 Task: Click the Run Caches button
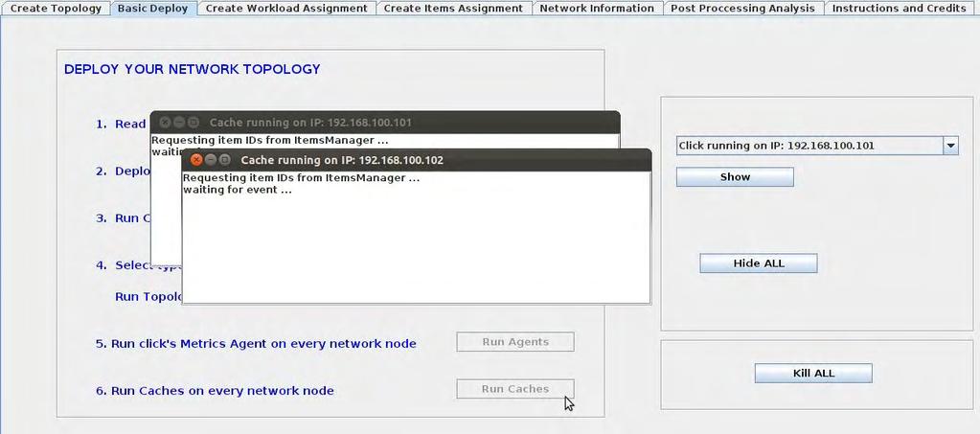(515, 389)
